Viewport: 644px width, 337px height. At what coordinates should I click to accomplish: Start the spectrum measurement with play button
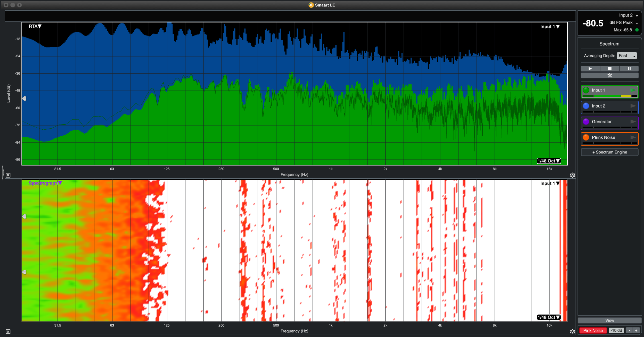[x=590, y=69]
